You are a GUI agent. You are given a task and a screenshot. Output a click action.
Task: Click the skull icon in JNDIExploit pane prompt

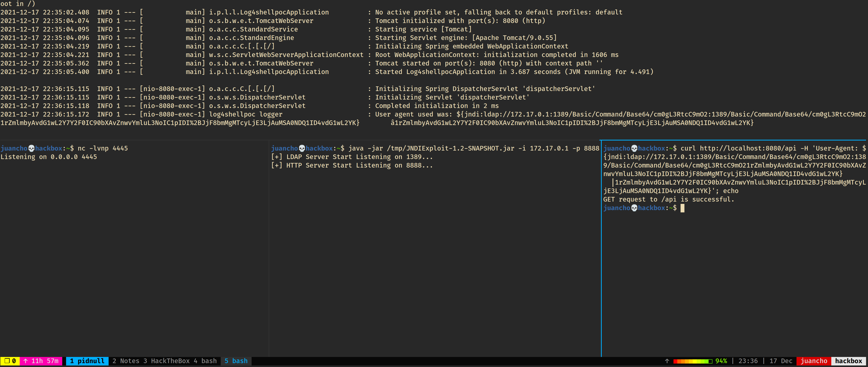click(x=302, y=149)
